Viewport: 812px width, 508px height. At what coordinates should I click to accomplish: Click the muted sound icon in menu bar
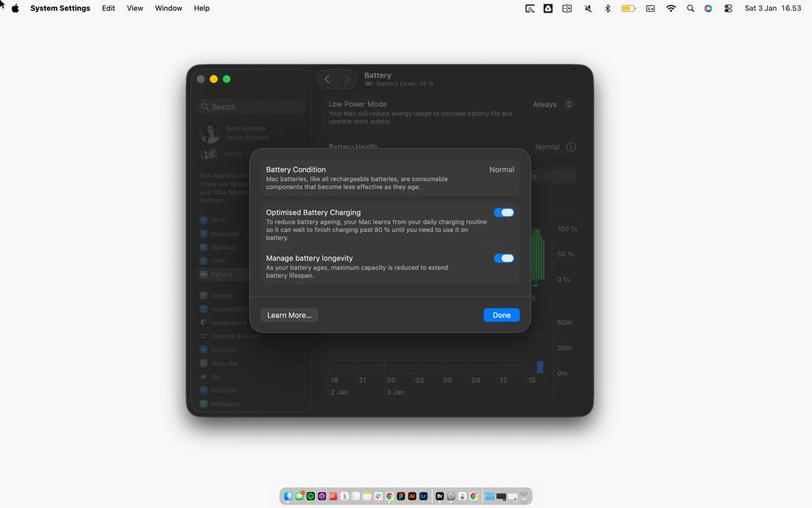(x=588, y=8)
